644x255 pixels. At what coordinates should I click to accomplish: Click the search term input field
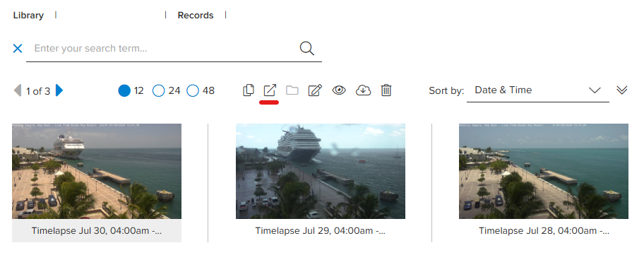[x=165, y=49]
